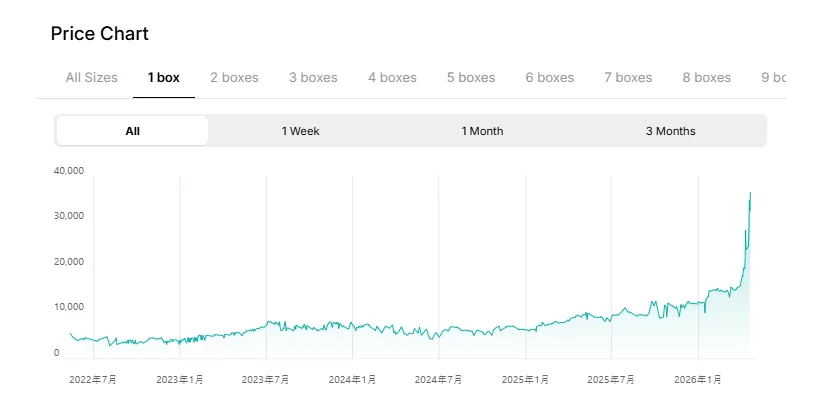815x420 pixels.
Task: Click the 2026年1月 axis label
Action: [x=697, y=380]
